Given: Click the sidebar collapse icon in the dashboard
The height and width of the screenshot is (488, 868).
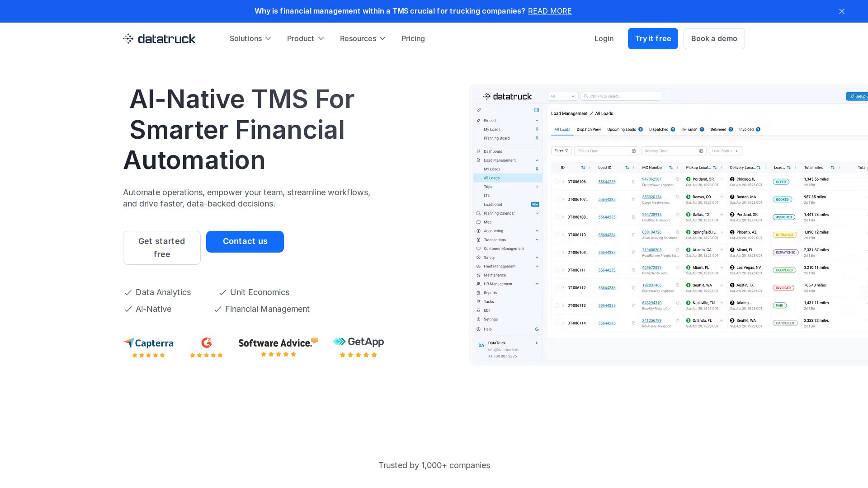Looking at the screenshot, I should click(537, 110).
